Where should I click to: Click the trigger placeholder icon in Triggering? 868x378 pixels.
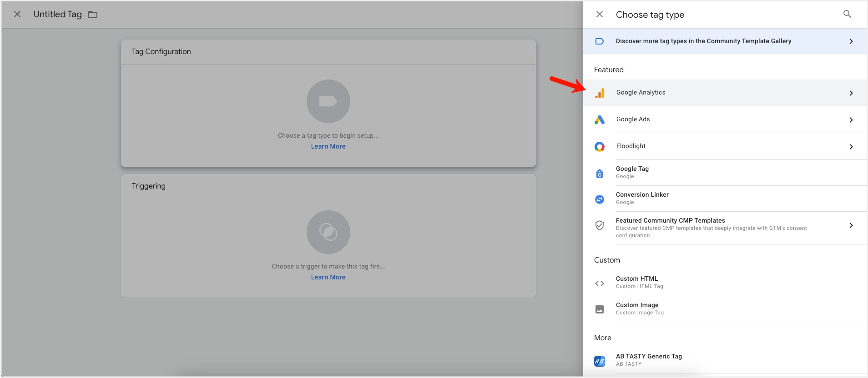tap(328, 232)
